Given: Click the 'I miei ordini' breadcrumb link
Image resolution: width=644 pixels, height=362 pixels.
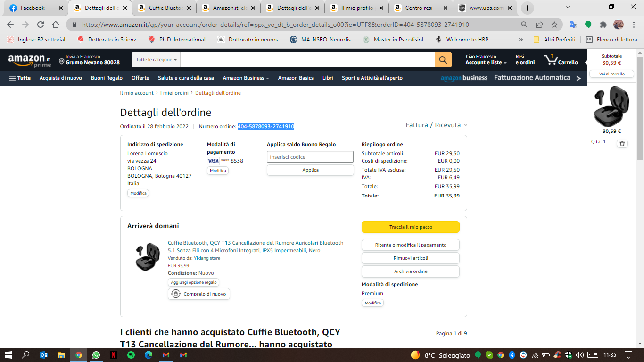Looking at the screenshot, I should coord(174,93).
